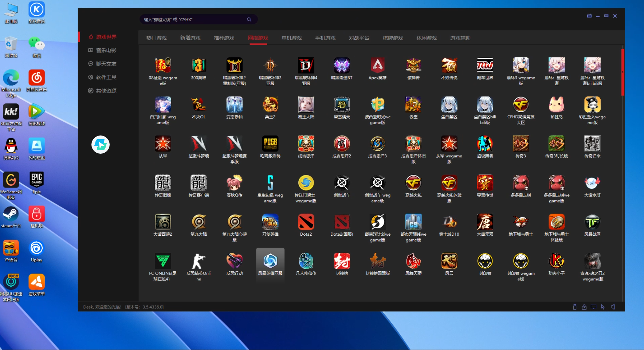Switch to the 单机游戏 tab
The width and height of the screenshot is (644, 350).
click(292, 38)
